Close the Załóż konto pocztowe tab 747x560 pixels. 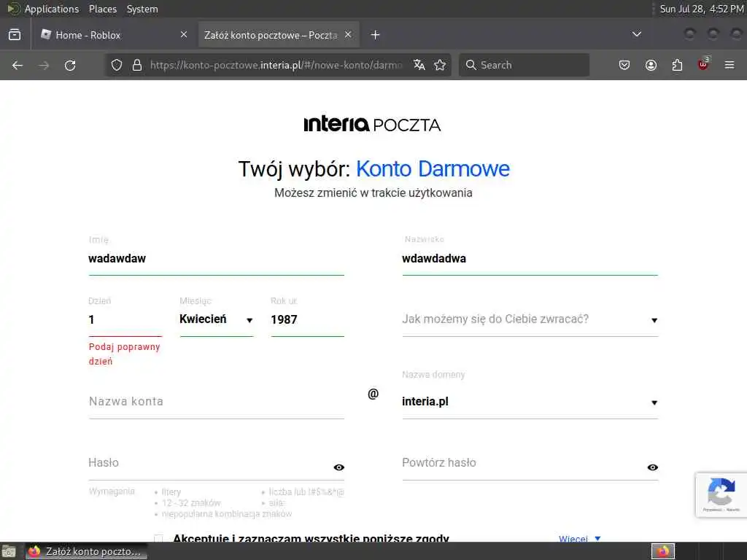click(348, 35)
